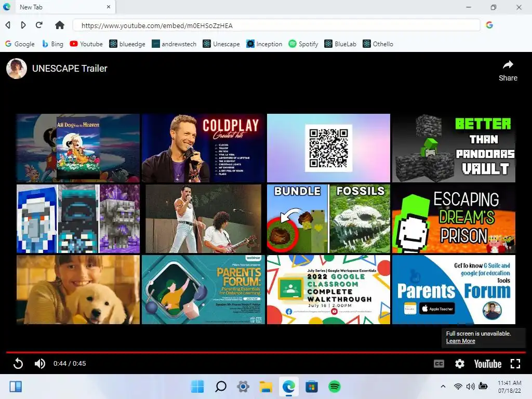Mute the video with the speaker icon
This screenshot has width=532, height=399.
(x=39, y=363)
